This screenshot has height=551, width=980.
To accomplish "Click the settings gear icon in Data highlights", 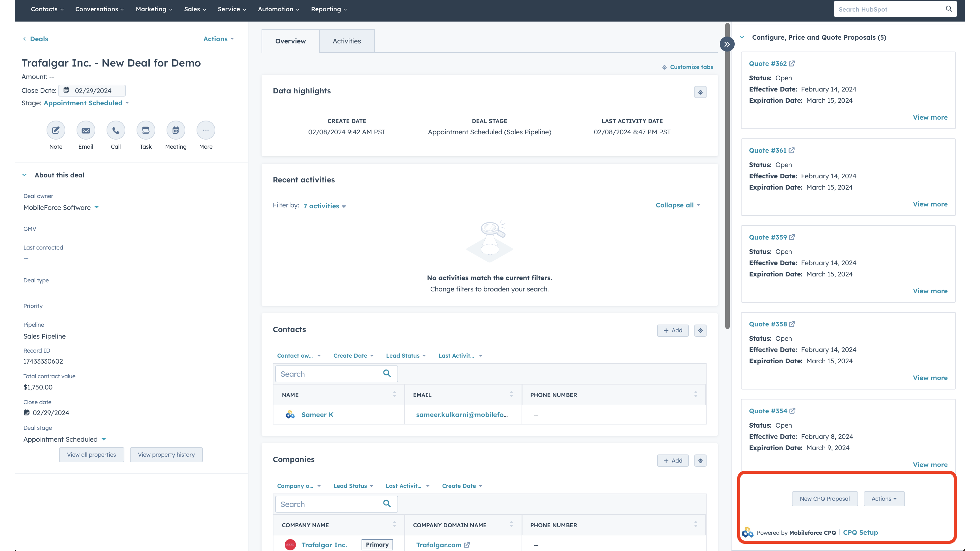I will 701,92.
